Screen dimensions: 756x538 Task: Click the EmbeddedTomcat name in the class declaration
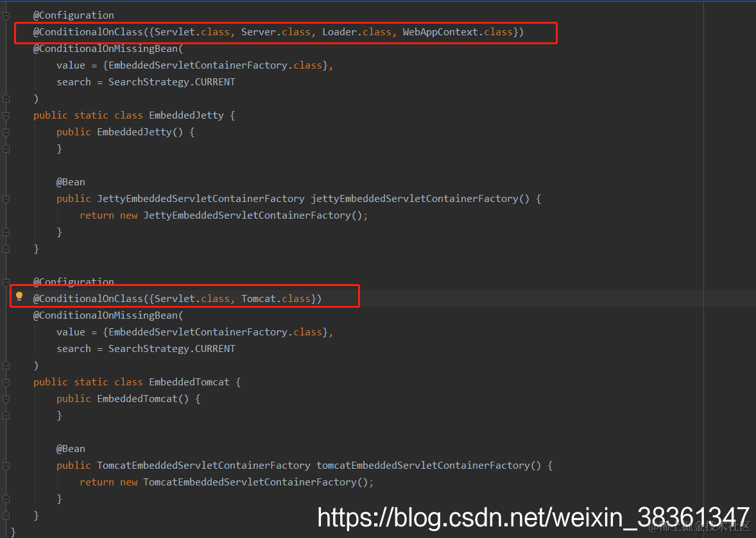click(189, 382)
